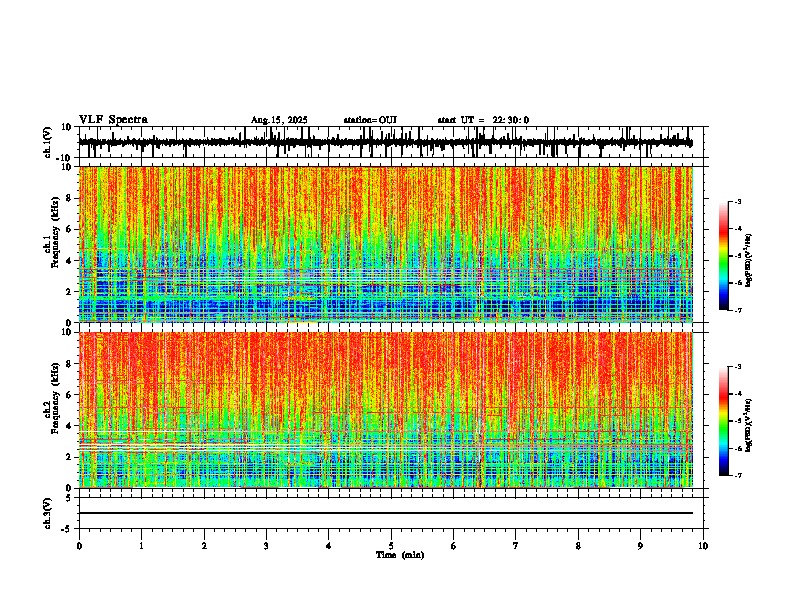Click time axis tick label '9'
792x612 pixels.
(x=640, y=546)
